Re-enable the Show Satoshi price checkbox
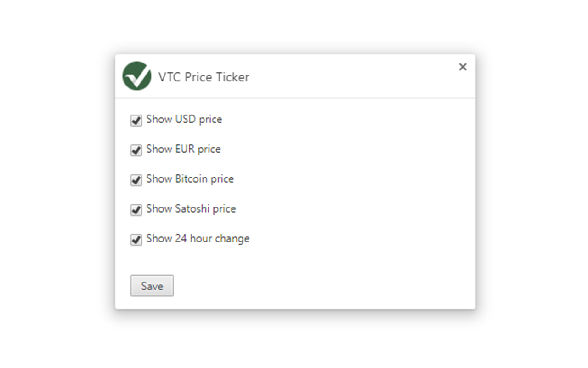This screenshot has height=368, width=588. pos(136,210)
